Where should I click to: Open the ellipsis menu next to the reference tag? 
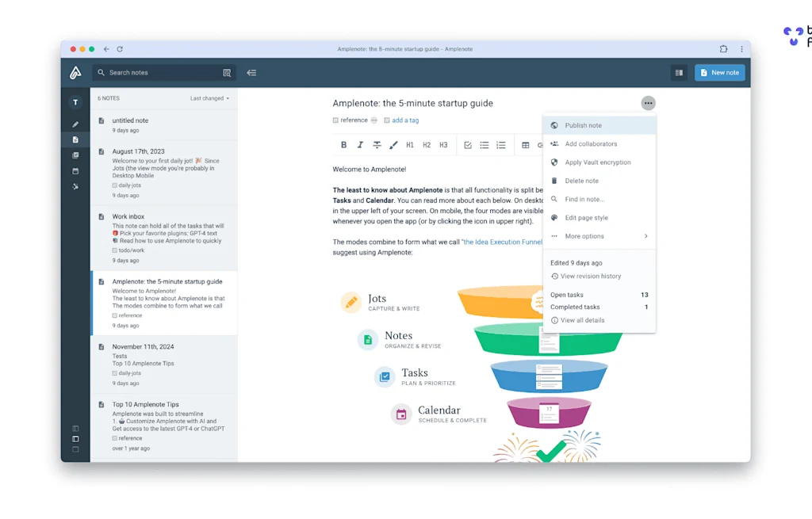click(373, 120)
